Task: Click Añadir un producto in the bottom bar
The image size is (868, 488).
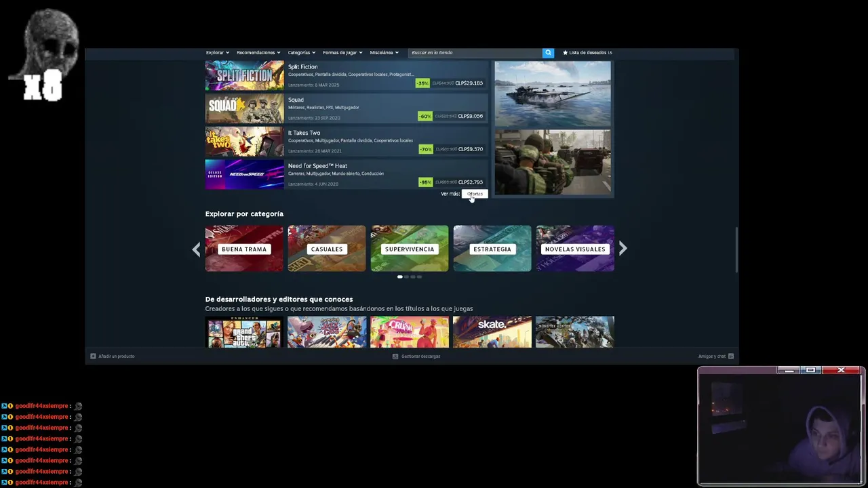Action: pyautogui.click(x=113, y=356)
